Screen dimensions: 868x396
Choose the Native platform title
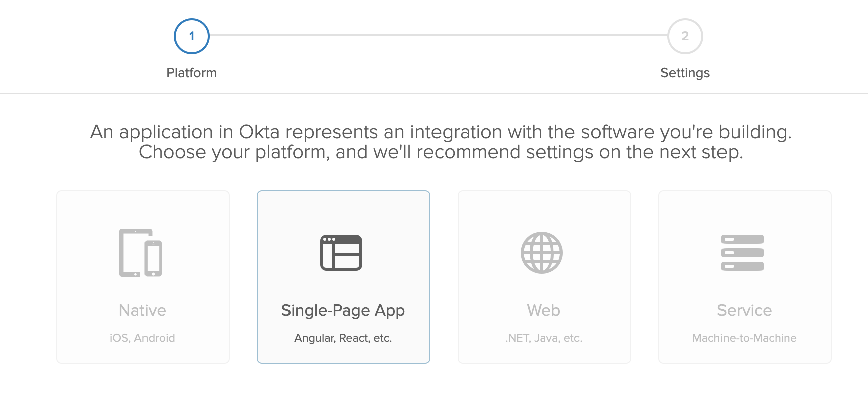142,310
